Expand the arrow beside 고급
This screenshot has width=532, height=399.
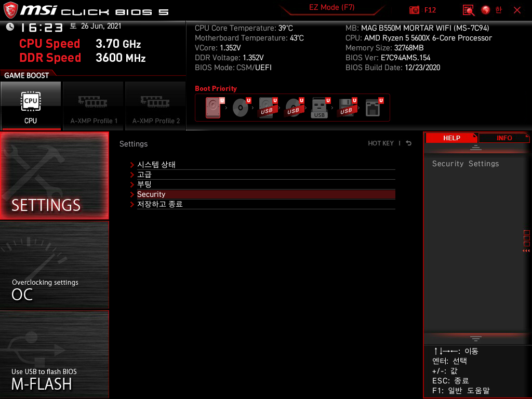(132, 175)
